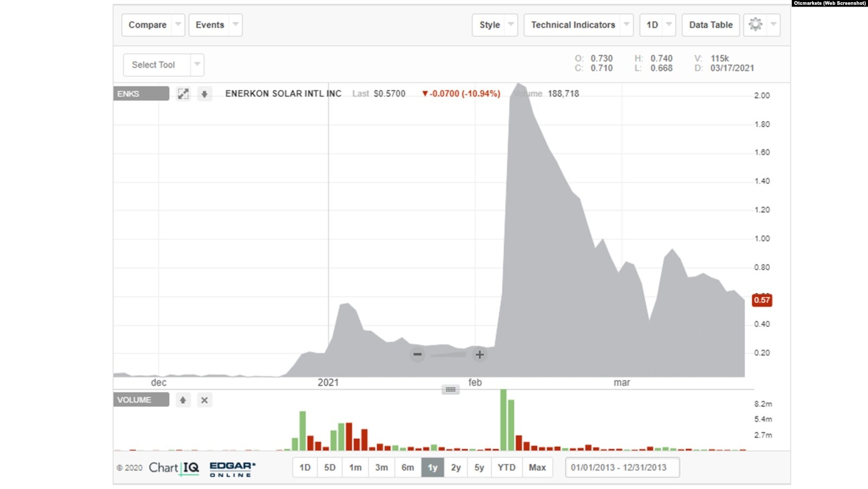The image size is (868, 489).
Task: Select the 2y range tab
Action: point(456,468)
